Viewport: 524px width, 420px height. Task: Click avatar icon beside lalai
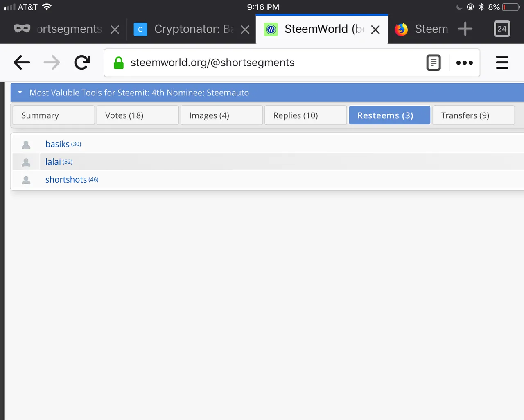[26, 162]
